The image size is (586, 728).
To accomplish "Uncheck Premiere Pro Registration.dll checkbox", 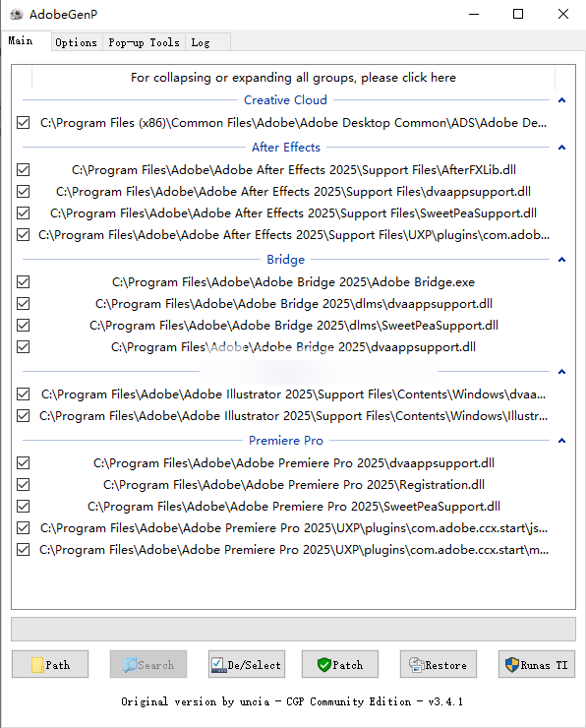I will point(24,485).
